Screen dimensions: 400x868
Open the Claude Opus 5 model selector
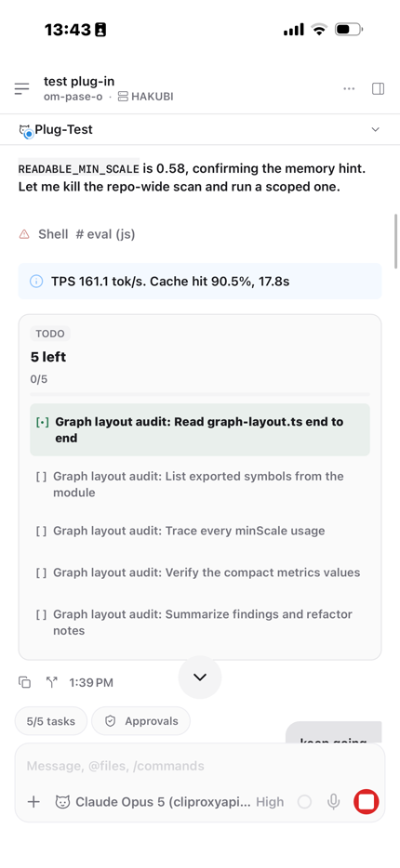pos(153,802)
